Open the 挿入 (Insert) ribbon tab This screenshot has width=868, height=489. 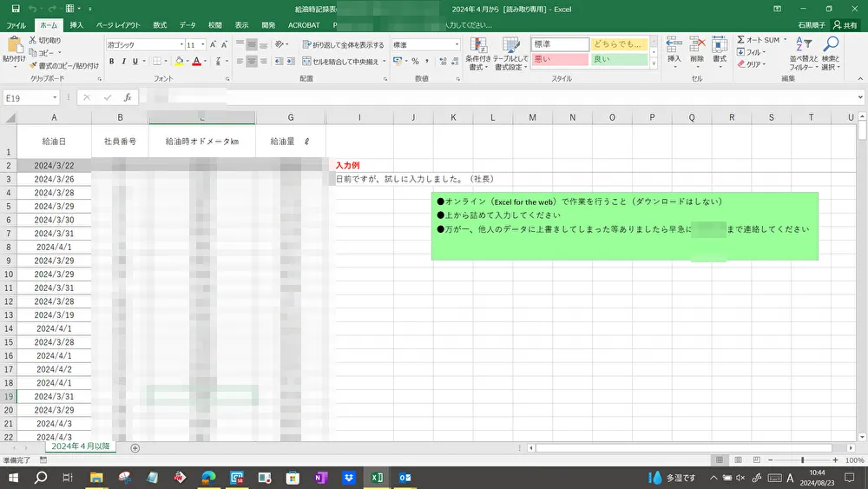point(76,25)
